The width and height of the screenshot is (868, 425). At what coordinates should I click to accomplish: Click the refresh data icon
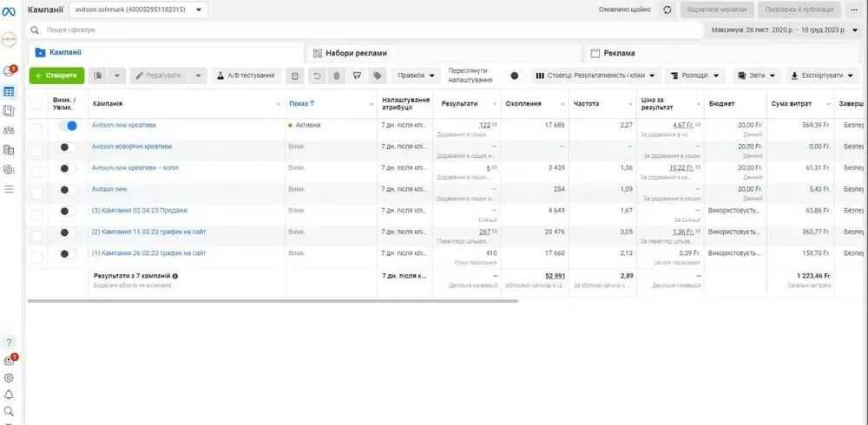[x=667, y=10]
